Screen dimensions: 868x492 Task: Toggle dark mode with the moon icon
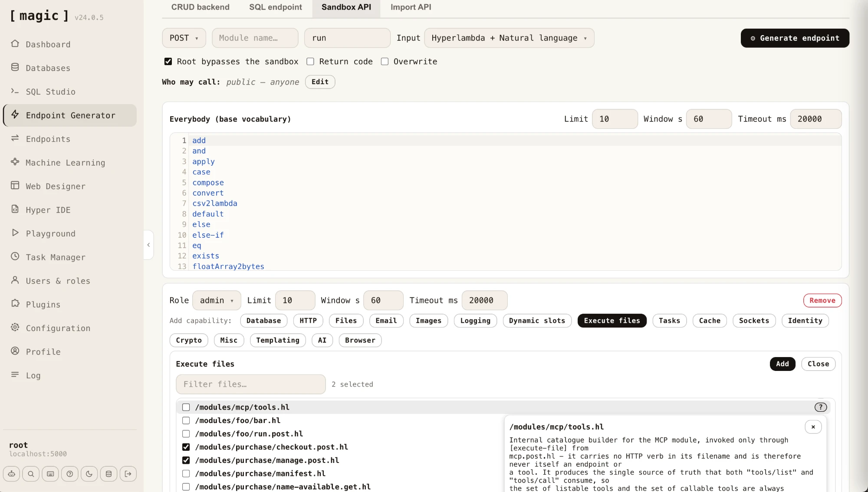[x=89, y=474]
